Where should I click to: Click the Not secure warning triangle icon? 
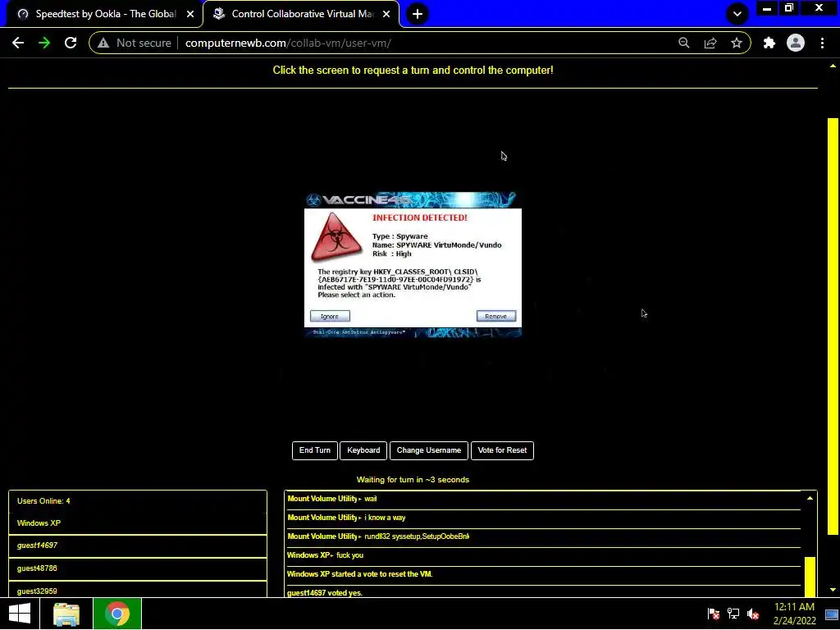click(103, 43)
